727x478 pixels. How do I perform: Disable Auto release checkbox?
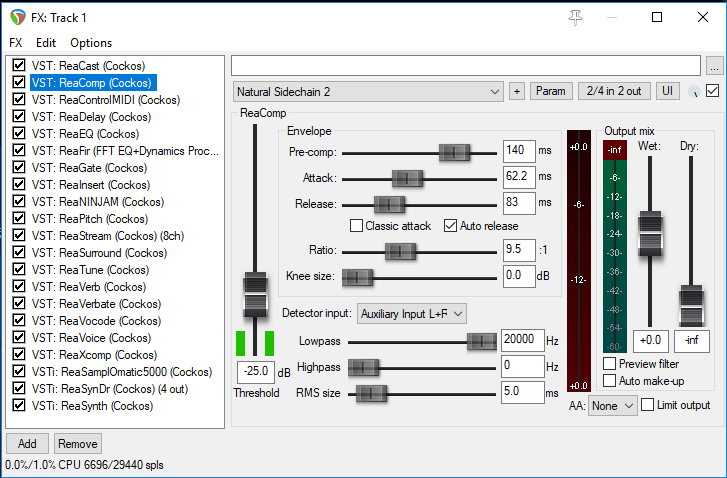pyautogui.click(x=450, y=226)
